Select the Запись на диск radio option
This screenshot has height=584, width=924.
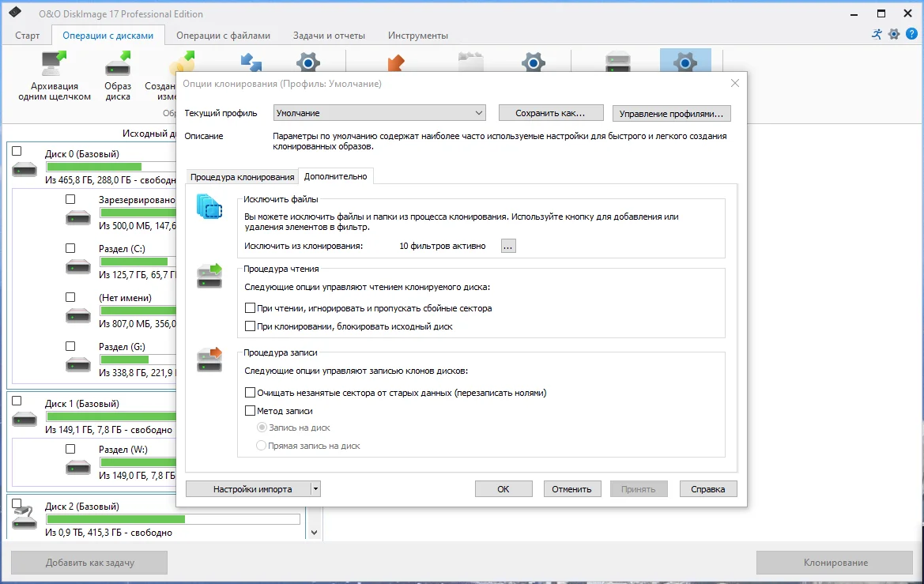tap(262, 428)
